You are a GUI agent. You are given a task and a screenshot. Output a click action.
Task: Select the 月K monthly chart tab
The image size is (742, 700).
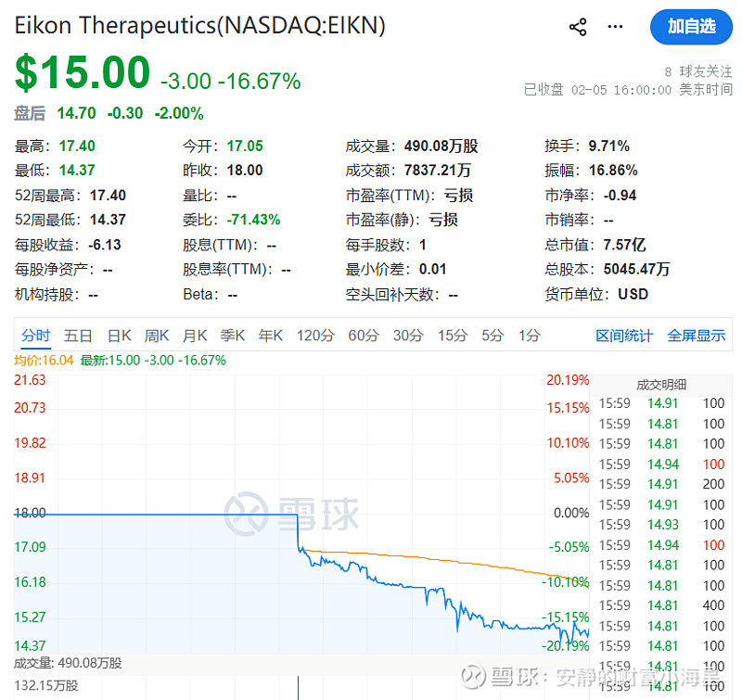(x=194, y=337)
